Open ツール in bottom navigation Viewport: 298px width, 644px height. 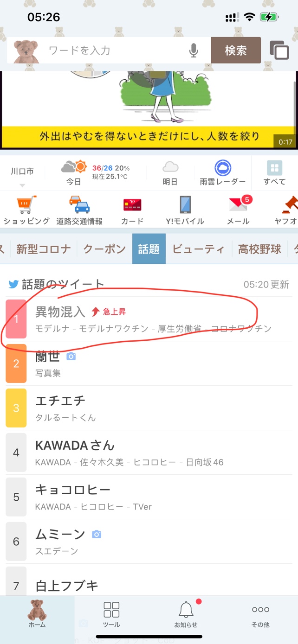111,614
